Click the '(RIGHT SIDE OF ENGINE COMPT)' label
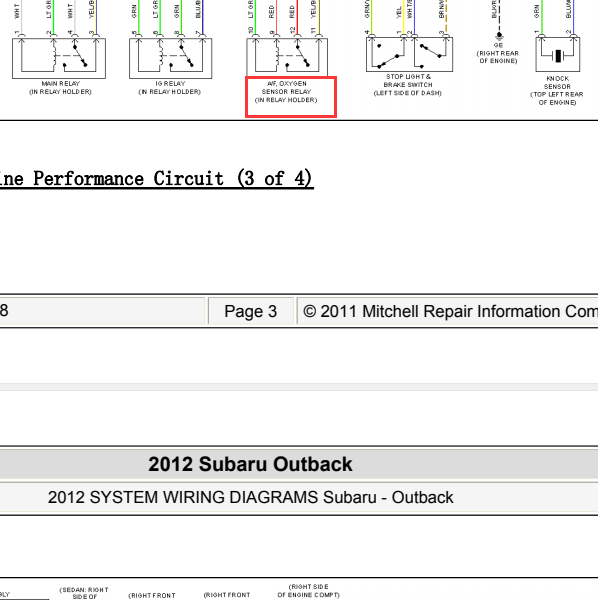This screenshot has height=600, width=598. 308,591
